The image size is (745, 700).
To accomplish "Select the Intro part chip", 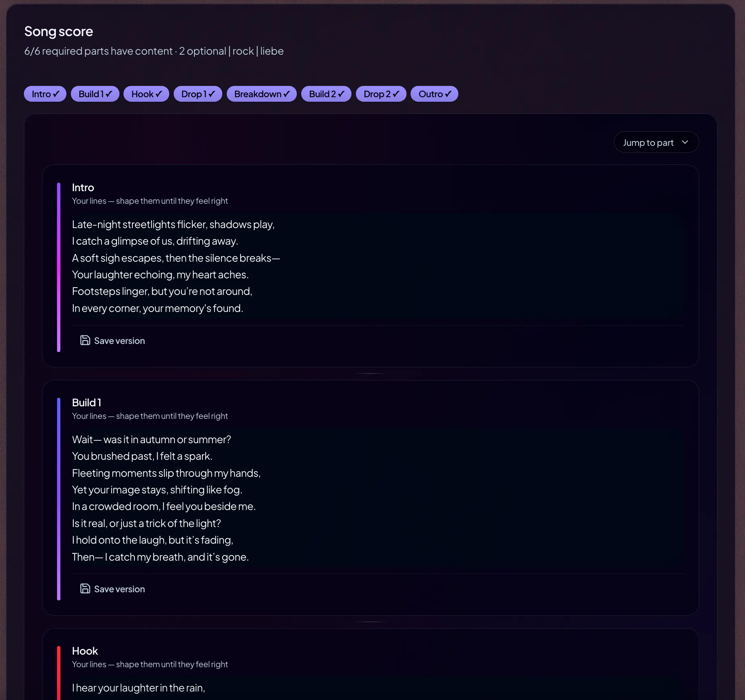I will coord(45,94).
